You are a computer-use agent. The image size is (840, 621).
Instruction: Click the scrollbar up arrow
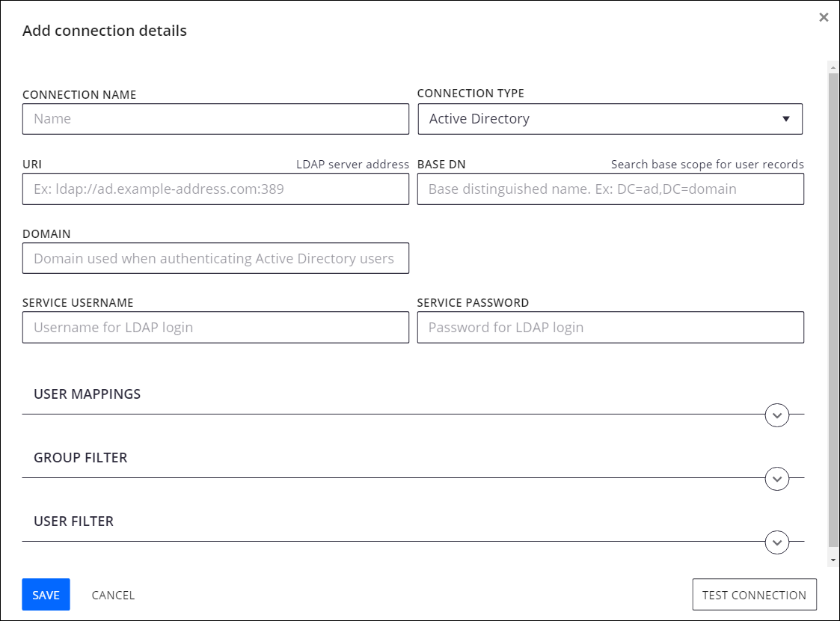tap(833, 67)
